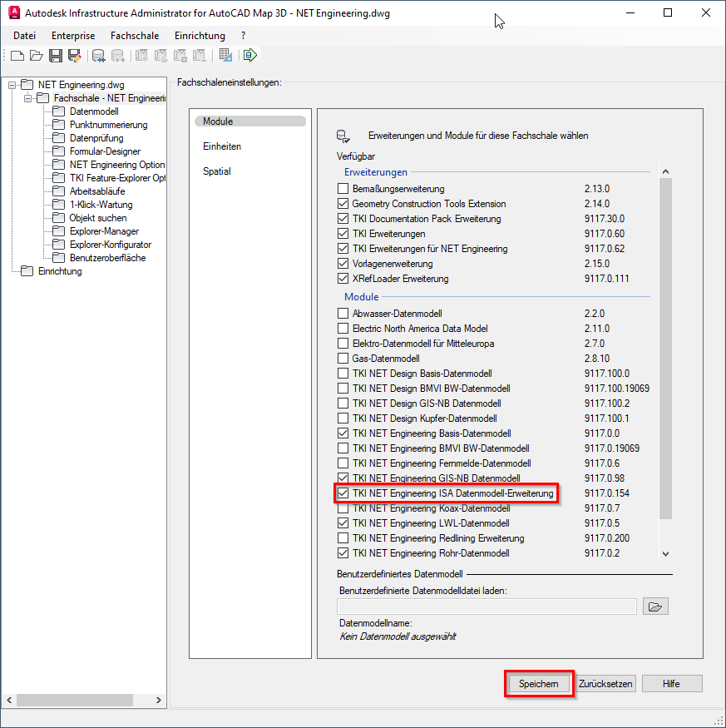Click the folder icon beside Benutzeroberfläche
This screenshot has width=726, height=728.
coord(58,258)
